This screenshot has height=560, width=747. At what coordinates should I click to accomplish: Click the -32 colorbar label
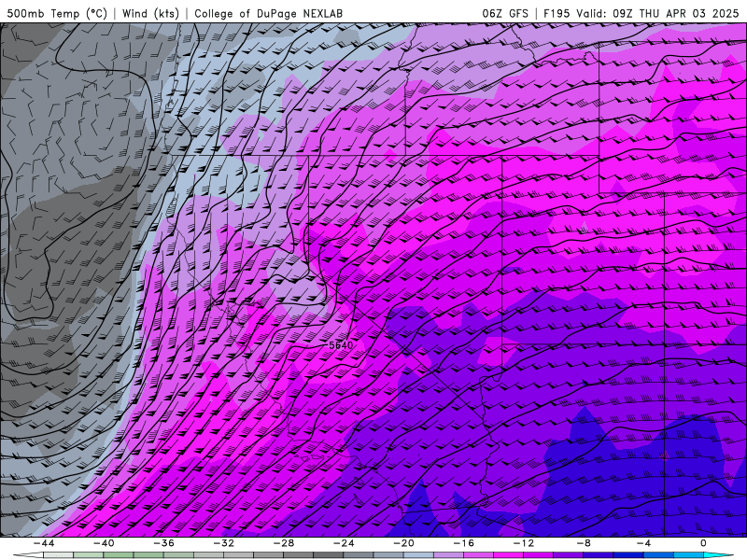pos(224,543)
